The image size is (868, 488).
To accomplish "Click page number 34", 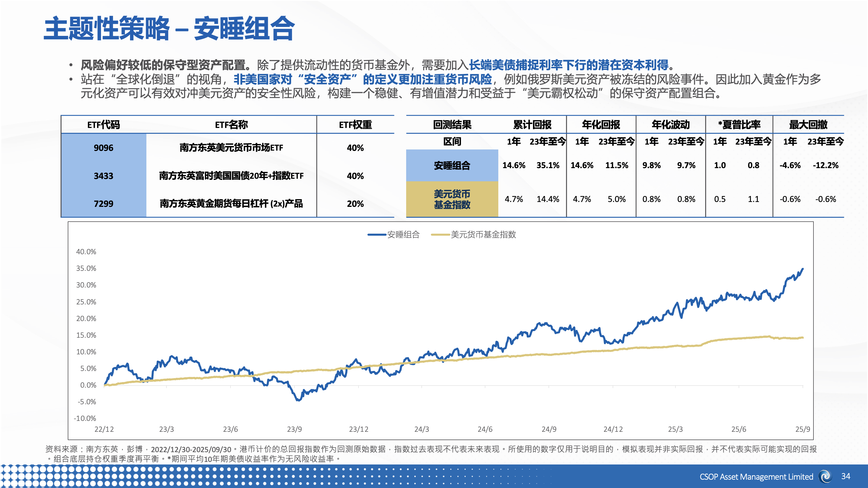I will click(845, 476).
